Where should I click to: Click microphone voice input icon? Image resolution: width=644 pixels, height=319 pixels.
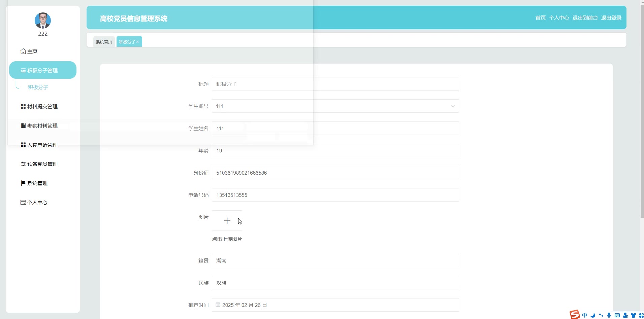pyautogui.click(x=609, y=315)
